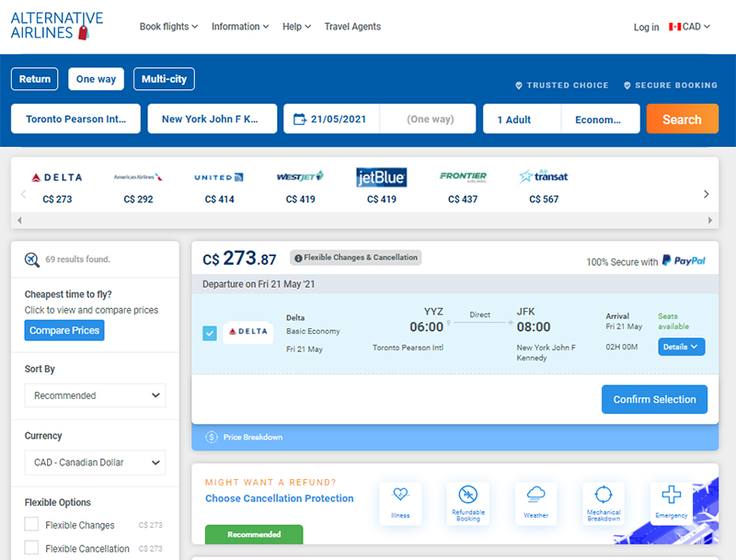Click the flight search magnifier icon
This screenshot has height=560, width=736.
coord(32,259)
